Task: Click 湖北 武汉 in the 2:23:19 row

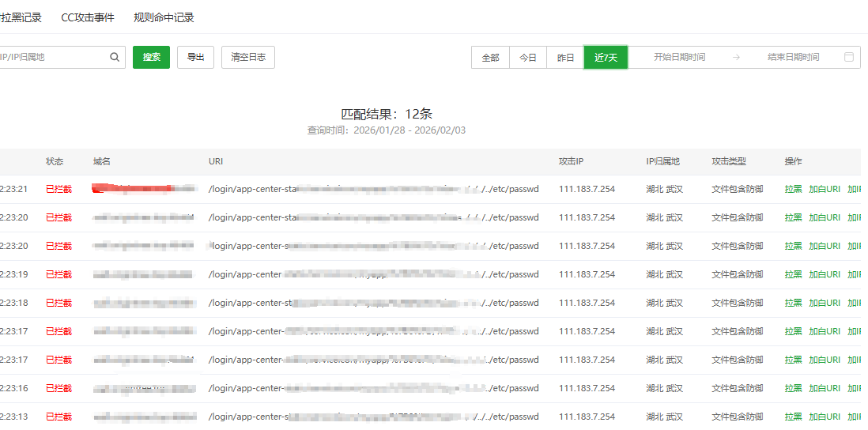Action: [664, 274]
